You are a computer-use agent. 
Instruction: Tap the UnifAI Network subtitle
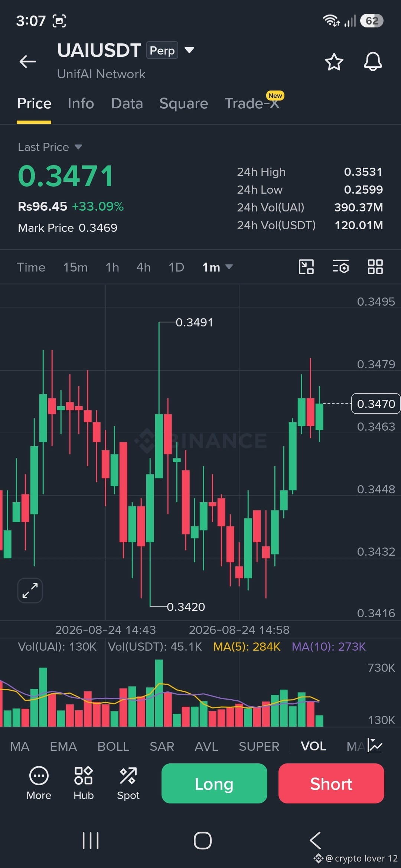pyautogui.click(x=101, y=74)
